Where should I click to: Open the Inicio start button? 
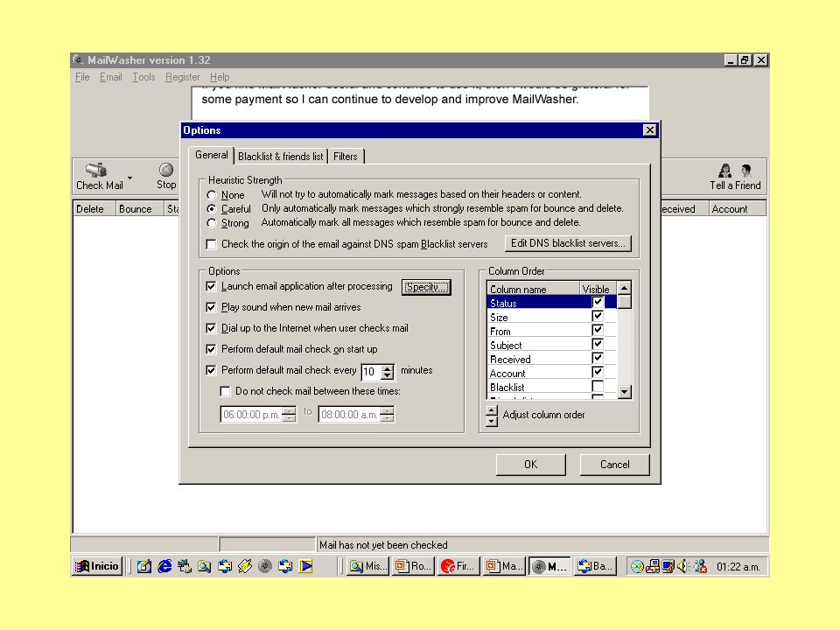click(97, 566)
